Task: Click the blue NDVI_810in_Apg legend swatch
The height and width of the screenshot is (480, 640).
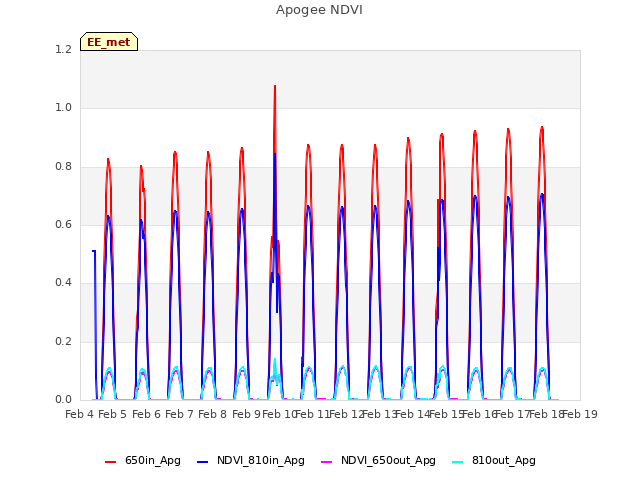Action: [x=202, y=462]
